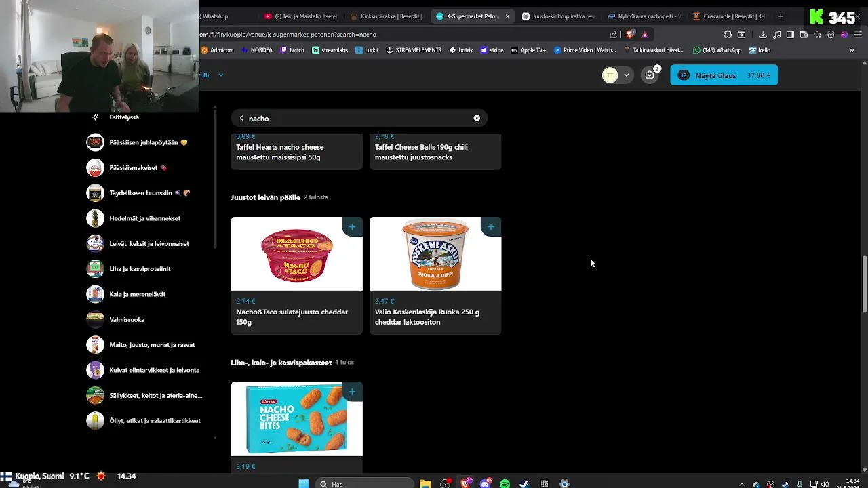The width and height of the screenshot is (868, 488).
Task: Open Spotify from taskbar
Action: tap(505, 484)
